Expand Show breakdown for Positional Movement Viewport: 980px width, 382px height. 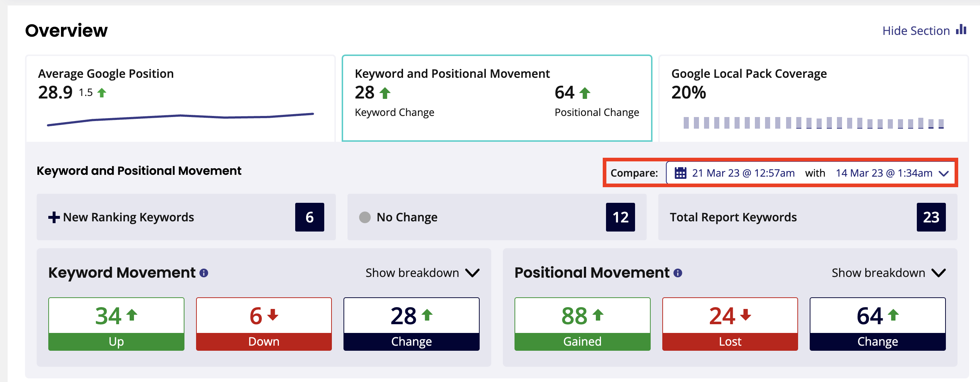coord(888,273)
